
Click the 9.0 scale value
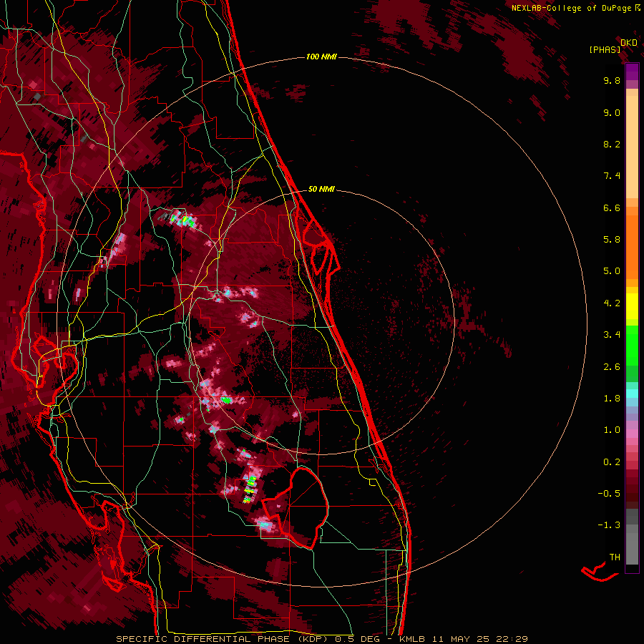(x=612, y=112)
